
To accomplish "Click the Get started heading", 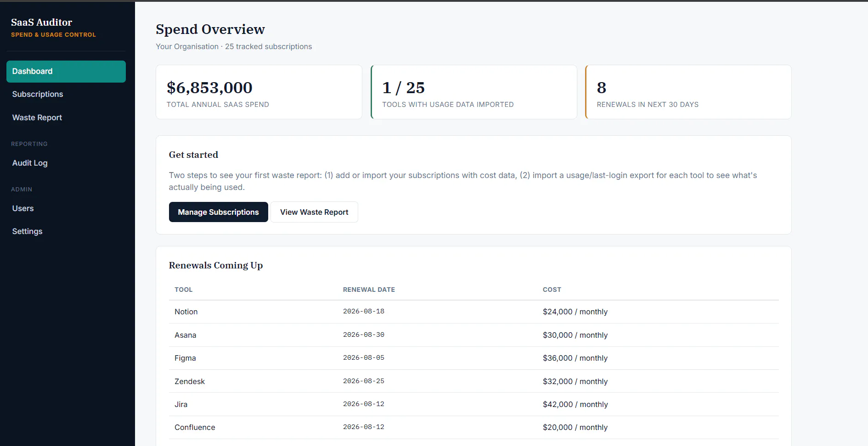I will coord(193,155).
